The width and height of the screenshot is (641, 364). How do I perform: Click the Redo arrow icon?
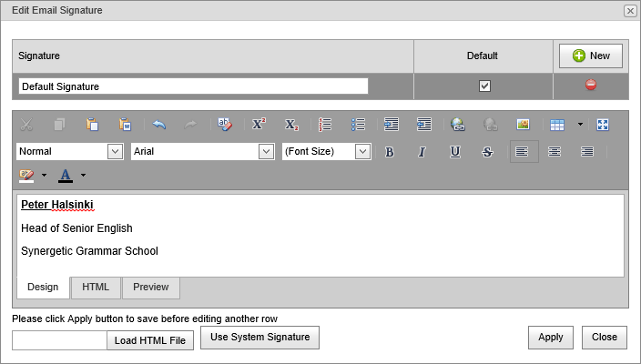click(x=190, y=124)
